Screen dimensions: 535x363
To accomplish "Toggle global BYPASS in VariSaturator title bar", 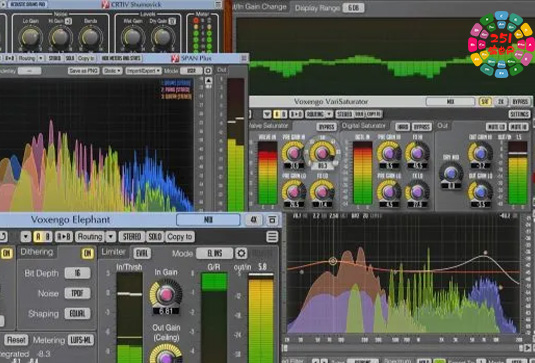I will [520, 102].
